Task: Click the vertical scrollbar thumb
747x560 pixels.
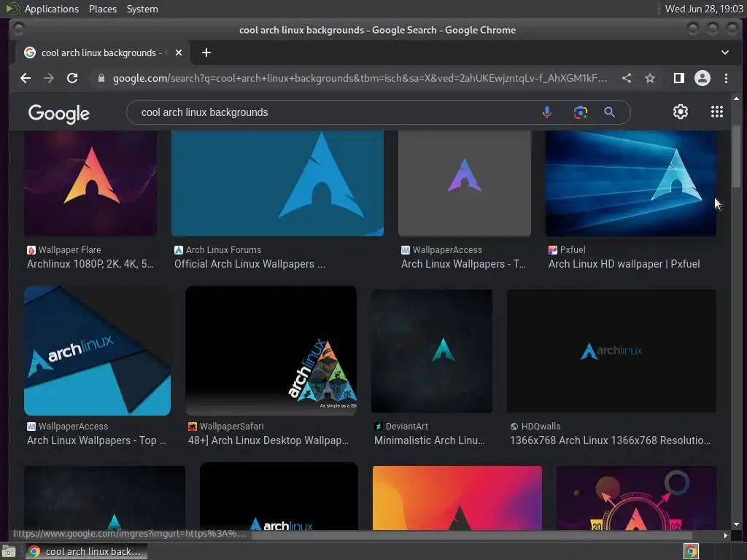Action: [737, 155]
